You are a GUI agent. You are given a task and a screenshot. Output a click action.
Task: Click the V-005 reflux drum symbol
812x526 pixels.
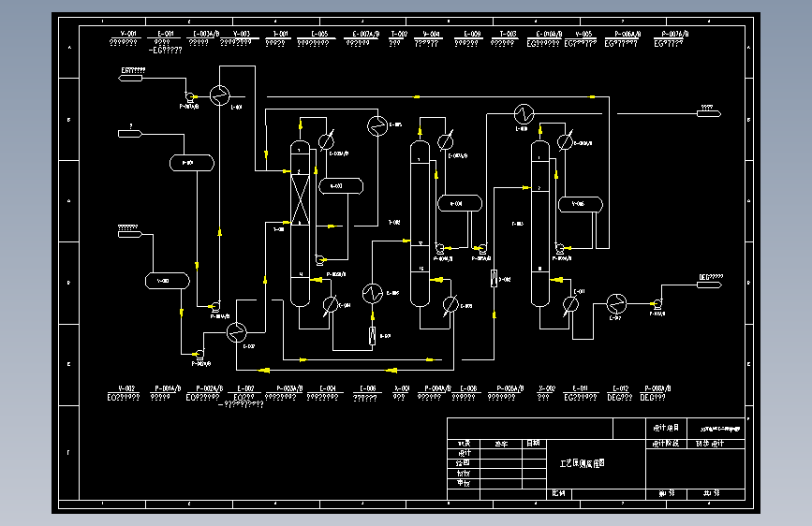(x=581, y=204)
